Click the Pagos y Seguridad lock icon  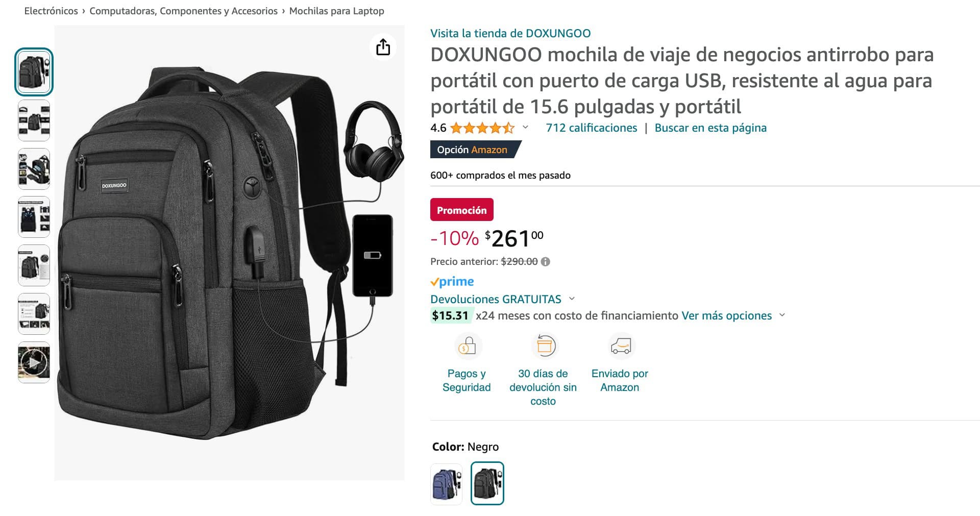(x=467, y=346)
